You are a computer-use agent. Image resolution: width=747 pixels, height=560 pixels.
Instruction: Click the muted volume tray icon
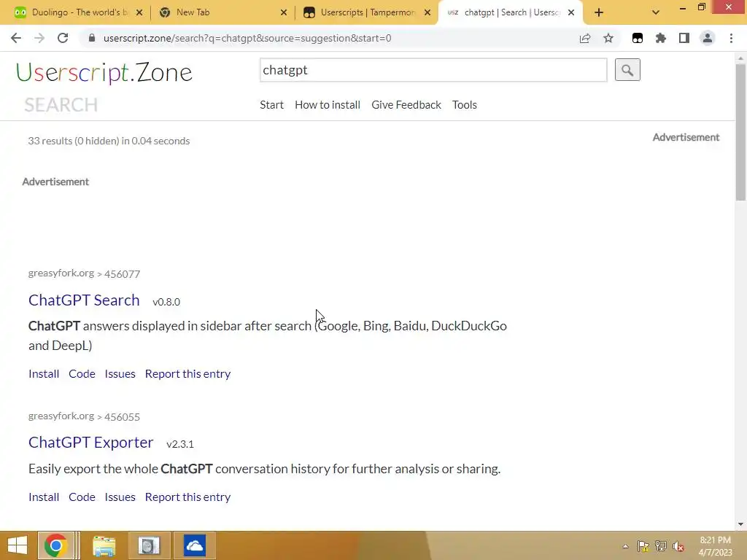tap(678, 546)
